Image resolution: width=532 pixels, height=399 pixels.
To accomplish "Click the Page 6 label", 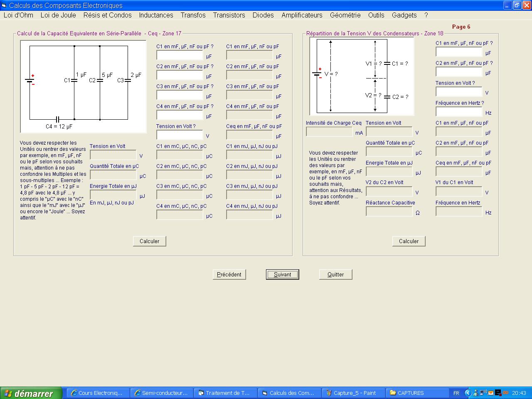I will tap(461, 27).
